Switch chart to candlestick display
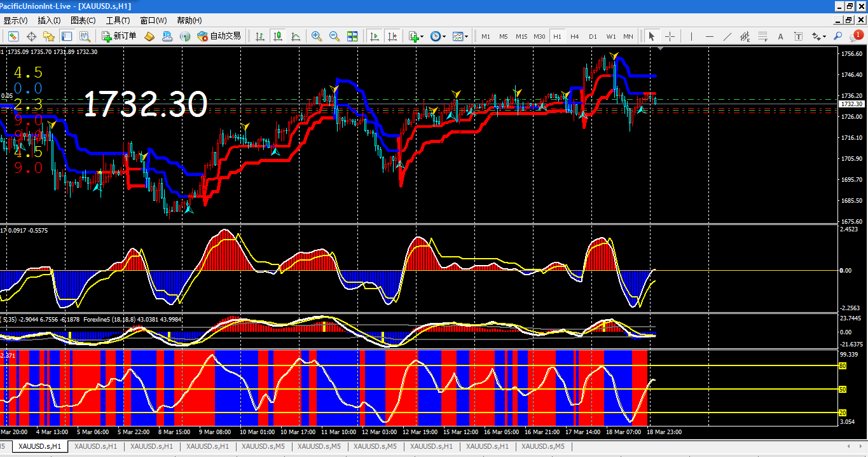The width and height of the screenshot is (868, 457). click(x=278, y=36)
